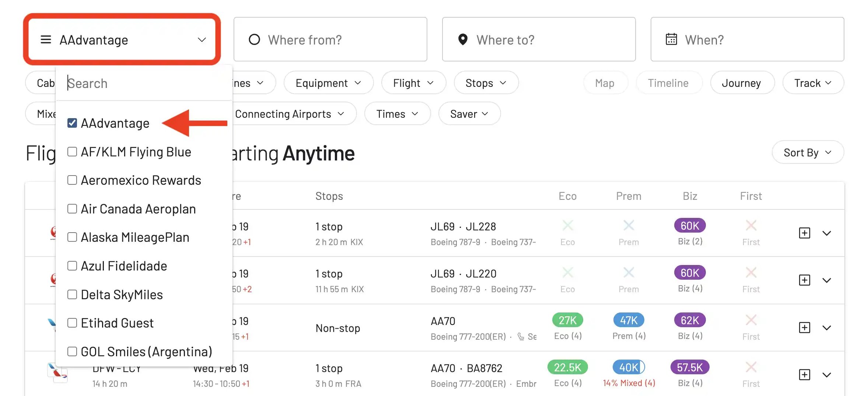Image resolution: width=868 pixels, height=396 pixels.
Task: Click unavailable Eco X on JL69 JL228 row
Action: (567, 225)
